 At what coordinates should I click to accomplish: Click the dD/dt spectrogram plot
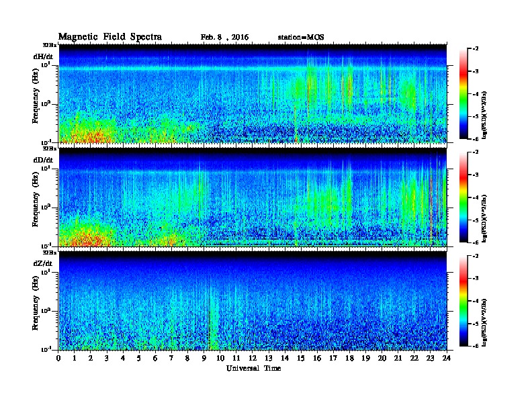click(x=253, y=197)
